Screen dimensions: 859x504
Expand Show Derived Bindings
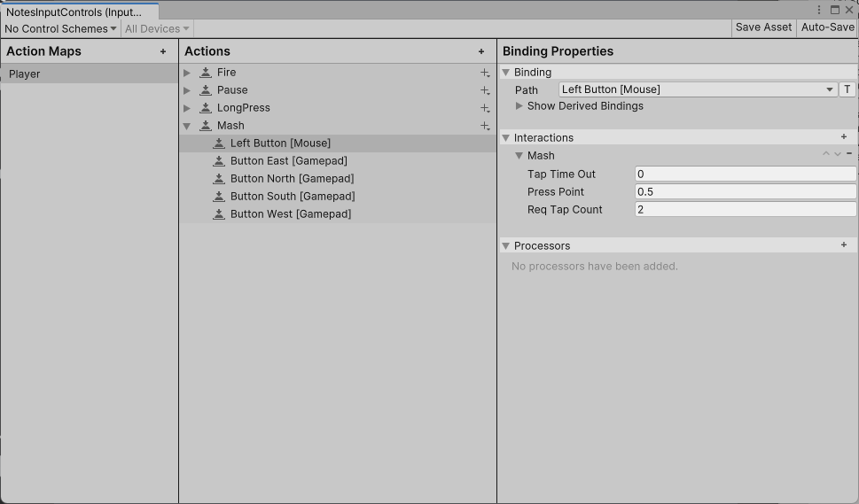coord(519,106)
